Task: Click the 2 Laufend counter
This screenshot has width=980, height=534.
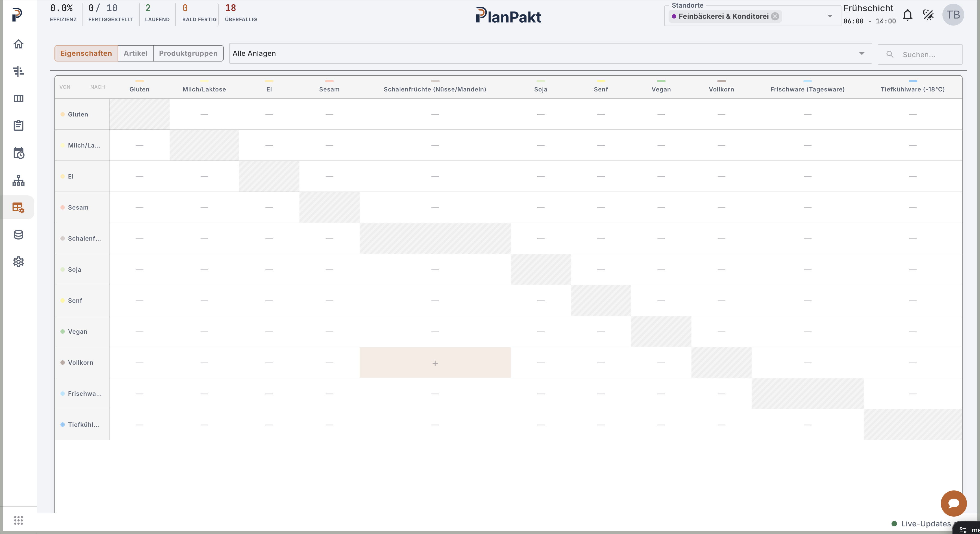Action: [157, 13]
